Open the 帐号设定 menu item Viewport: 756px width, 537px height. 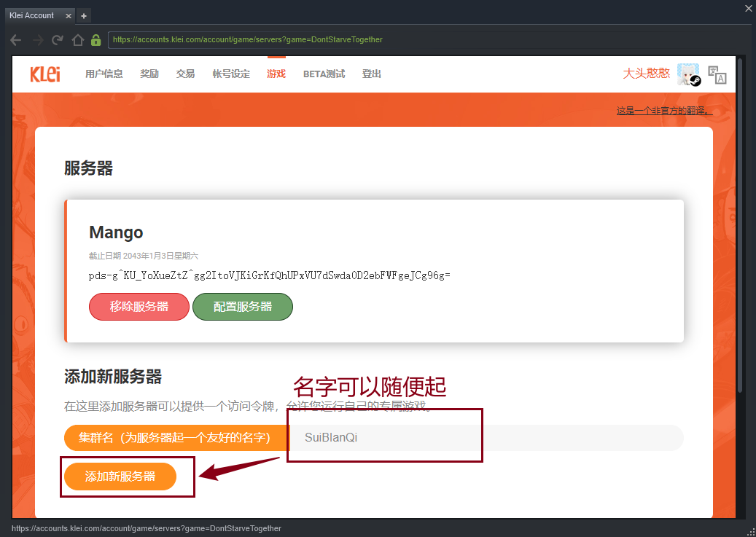(231, 74)
